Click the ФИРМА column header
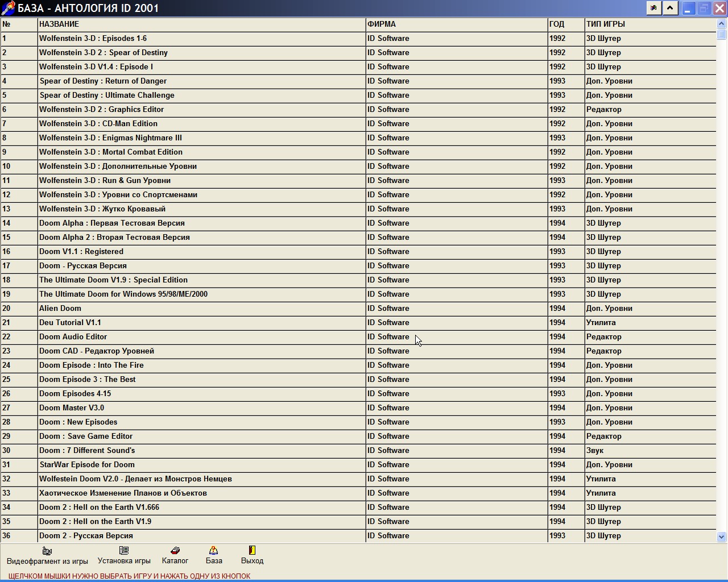Image resolution: width=728 pixels, height=582 pixels. pos(457,24)
